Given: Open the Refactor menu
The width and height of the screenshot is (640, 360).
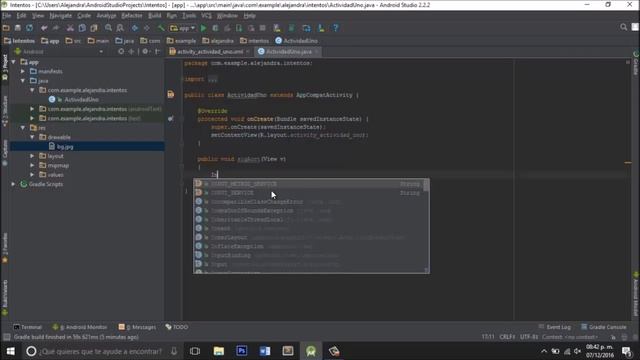Looking at the screenshot, I should pos(132,16).
